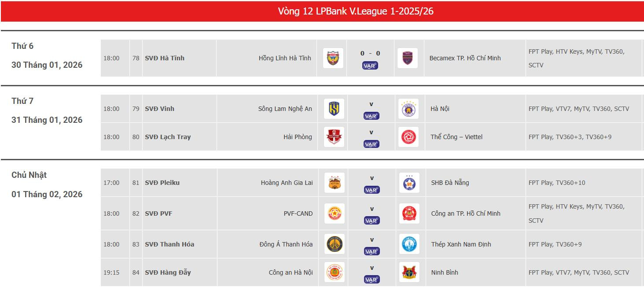Click the VAR badge for Hải Phòng match
Viewport: 644px width, 287px height.
[x=370, y=143]
